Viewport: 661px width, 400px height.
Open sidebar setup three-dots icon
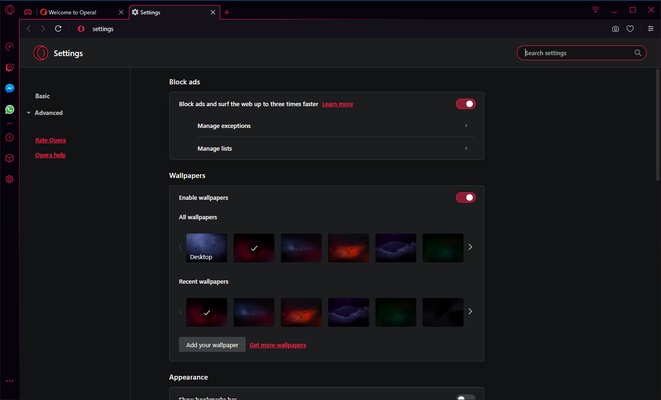point(10,381)
